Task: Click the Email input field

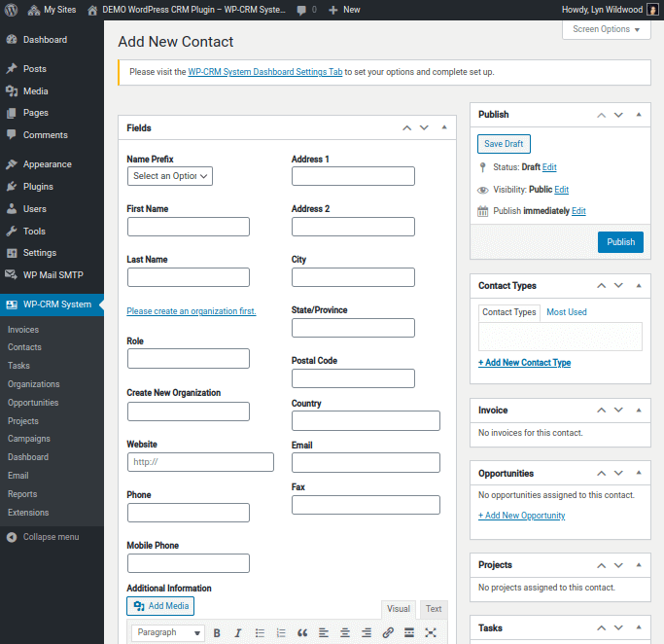Action: [366, 463]
